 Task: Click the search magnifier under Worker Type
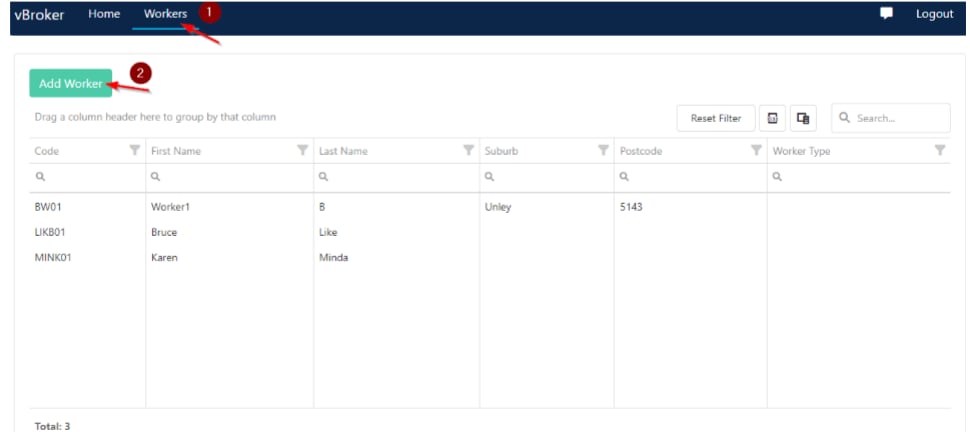click(777, 177)
